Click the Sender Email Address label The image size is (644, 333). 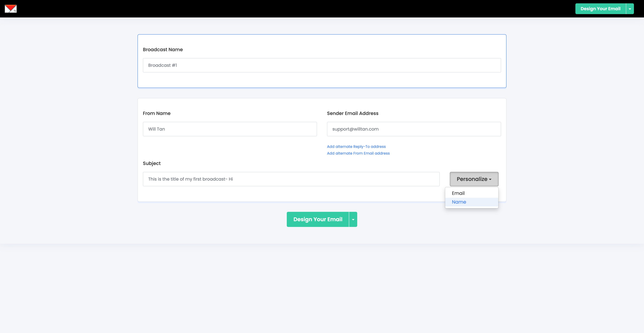(x=353, y=113)
